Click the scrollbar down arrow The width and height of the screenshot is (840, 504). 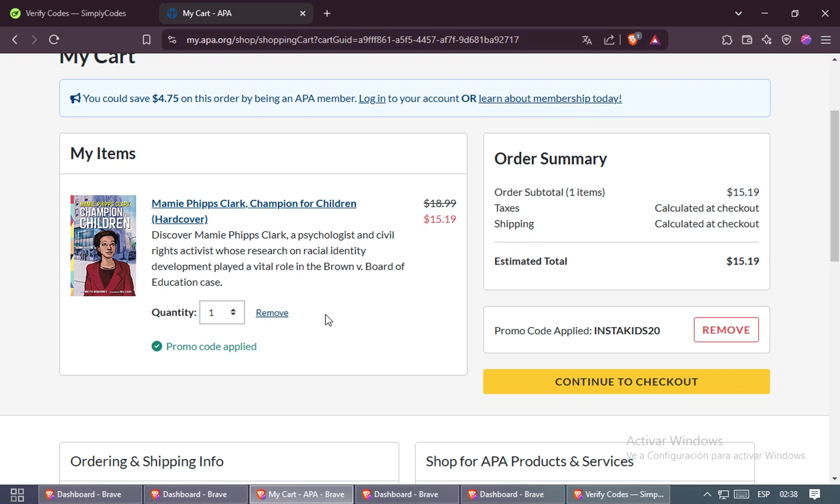pyautogui.click(x=835, y=479)
